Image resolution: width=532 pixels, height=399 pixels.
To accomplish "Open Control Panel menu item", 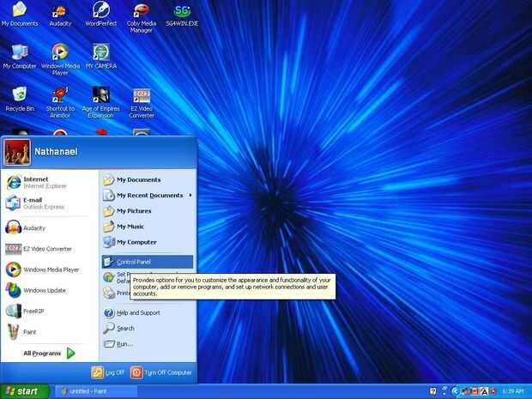I will pos(148,262).
